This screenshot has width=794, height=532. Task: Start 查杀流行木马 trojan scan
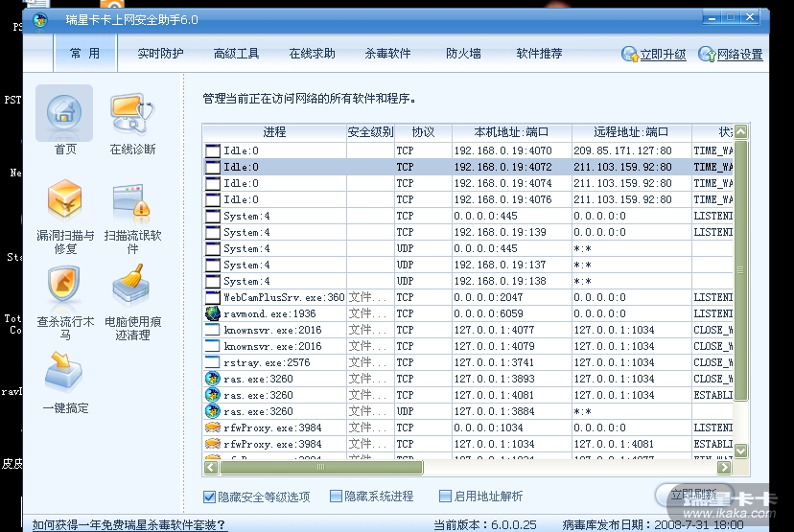tap(64, 288)
